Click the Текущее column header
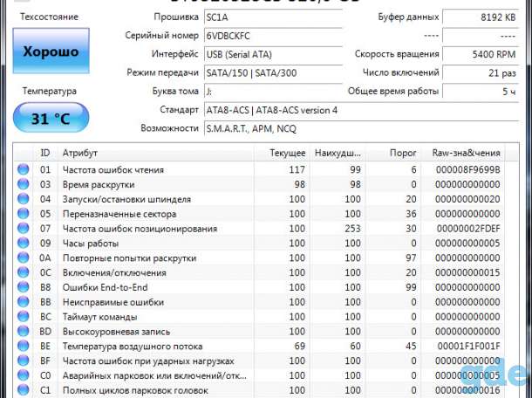The width and height of the screenshot is (532, 398). (282, 153)
